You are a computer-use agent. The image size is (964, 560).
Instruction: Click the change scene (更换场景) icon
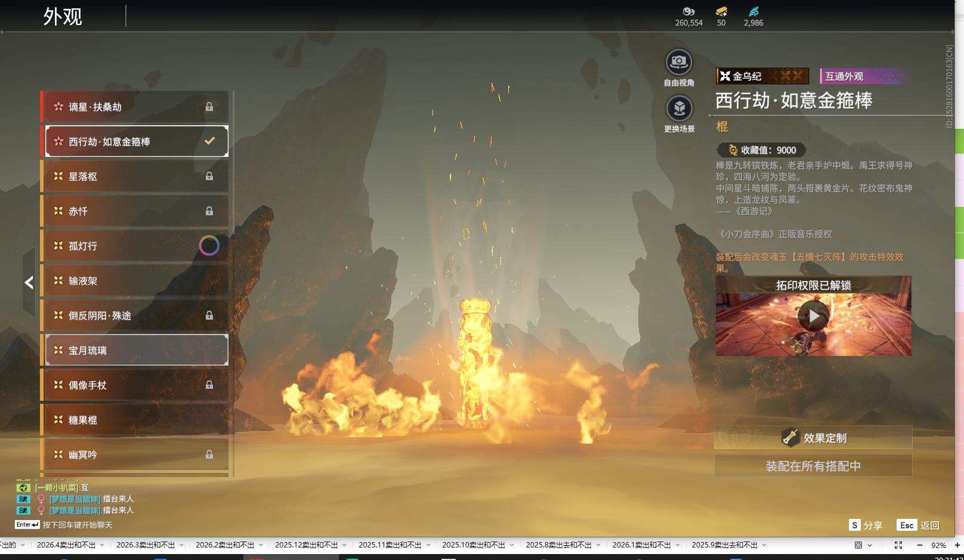click(679, 109)
